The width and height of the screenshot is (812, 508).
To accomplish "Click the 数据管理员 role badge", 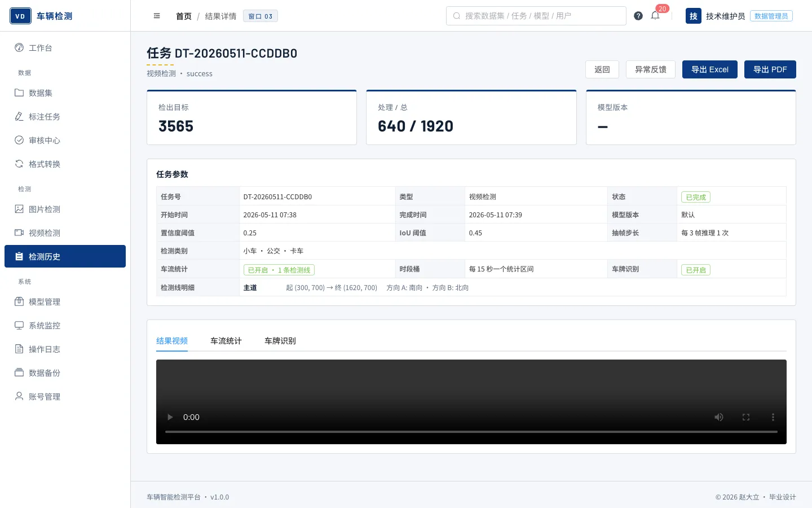I will pos(771,16).
